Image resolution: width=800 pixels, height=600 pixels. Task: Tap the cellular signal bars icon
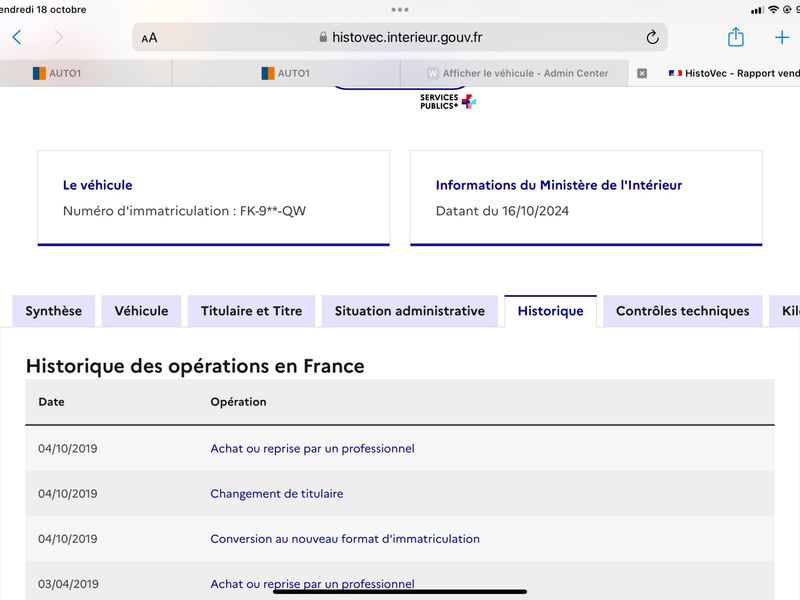point(757,10)
